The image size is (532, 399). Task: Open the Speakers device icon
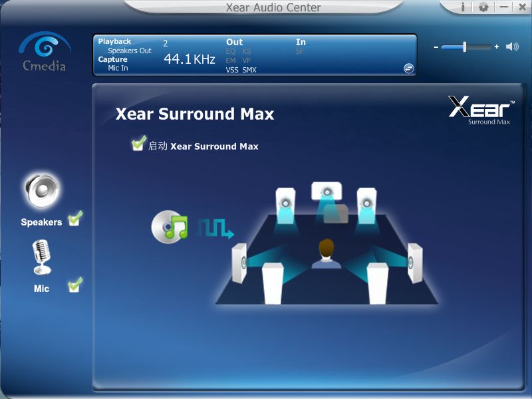[42, 190]
